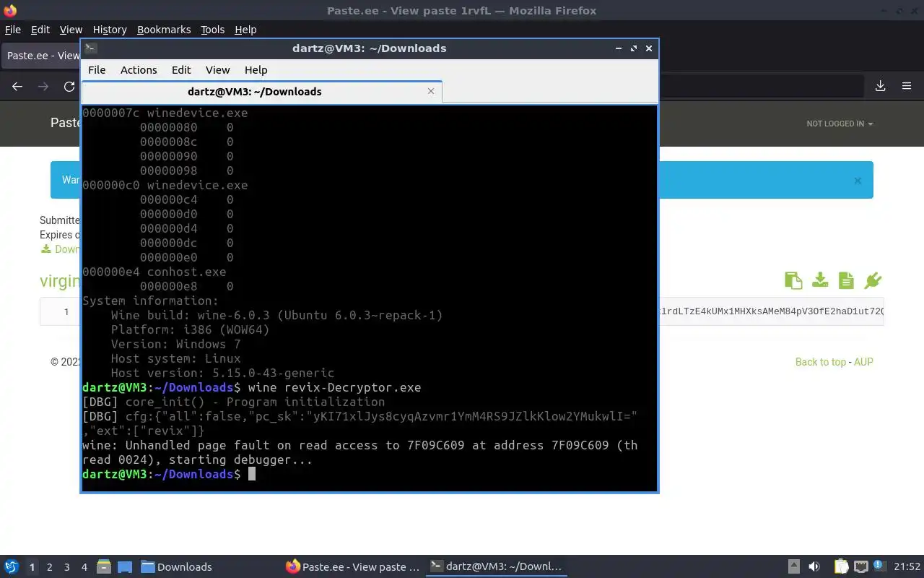Screen dimensions: 924x578
Task: Open the terminal Actions menu
Action: click(x=139, y=69)
